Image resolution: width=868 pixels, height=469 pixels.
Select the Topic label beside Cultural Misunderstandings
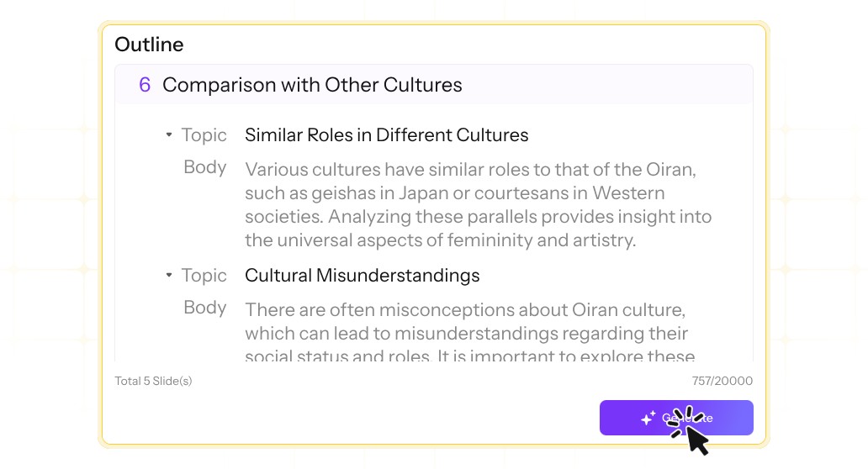pos(204,275)
